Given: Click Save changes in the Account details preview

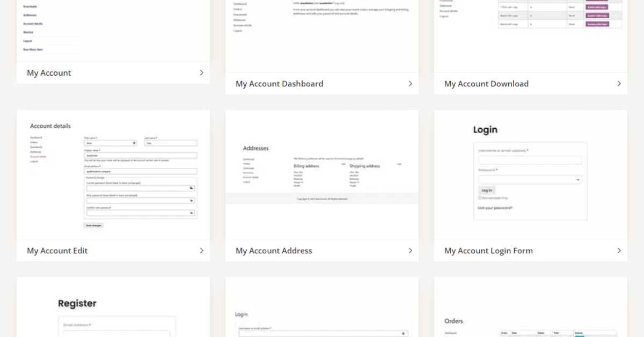Looking at the screenshot, I should click(93, 225).
